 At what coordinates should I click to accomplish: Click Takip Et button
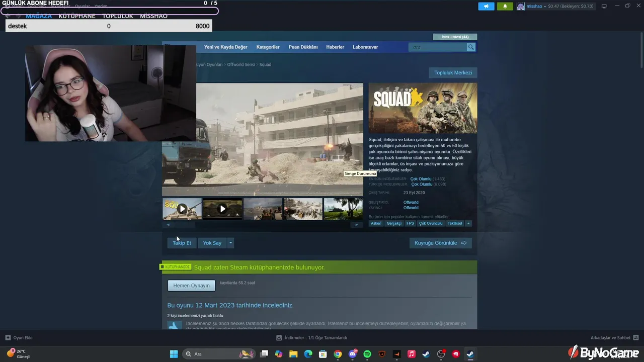coord(182,243)
